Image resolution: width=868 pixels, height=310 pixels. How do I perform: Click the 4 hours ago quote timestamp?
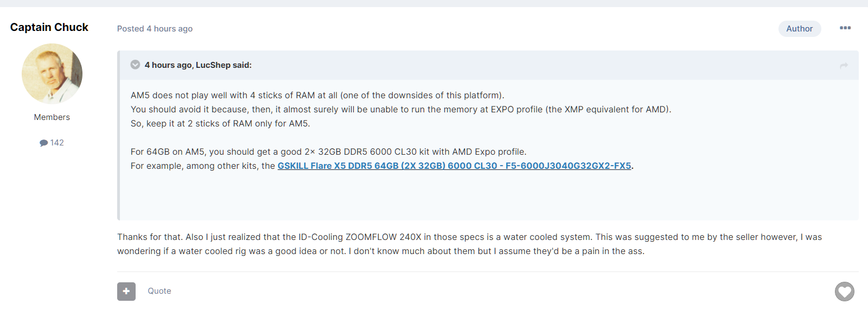point(168,65)
